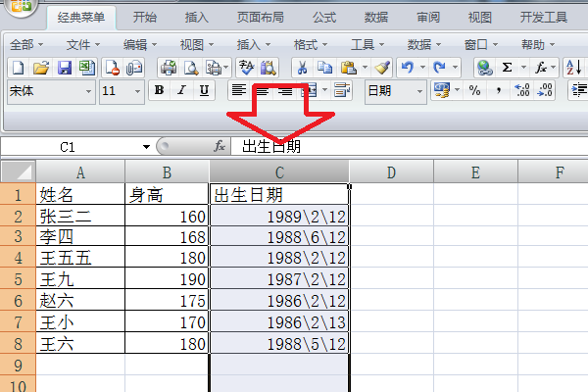Toggle italic formatting
588x392 pixels.
pyautogui.click(x=182, y=90)
